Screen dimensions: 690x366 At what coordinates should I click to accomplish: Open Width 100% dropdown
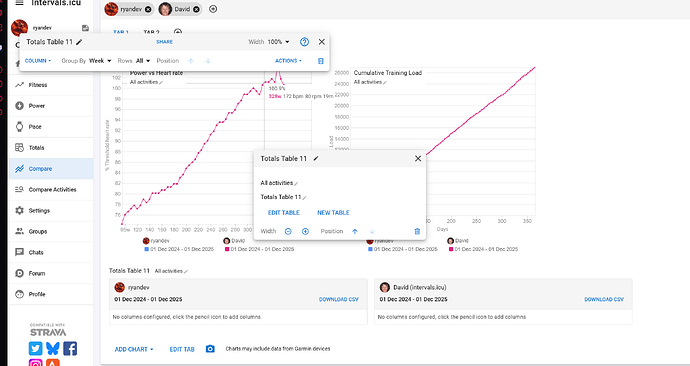pos(279,42)
